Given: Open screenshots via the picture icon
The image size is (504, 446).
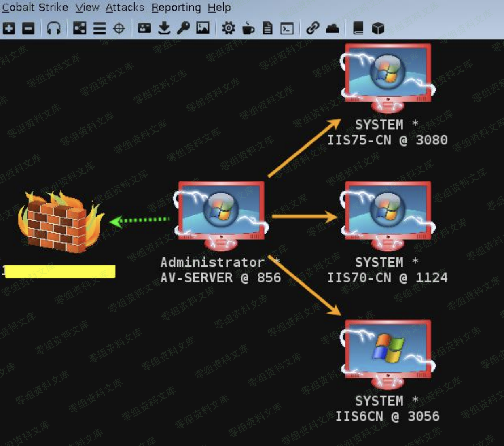Looking at the screenshot, I should [203, 28].
